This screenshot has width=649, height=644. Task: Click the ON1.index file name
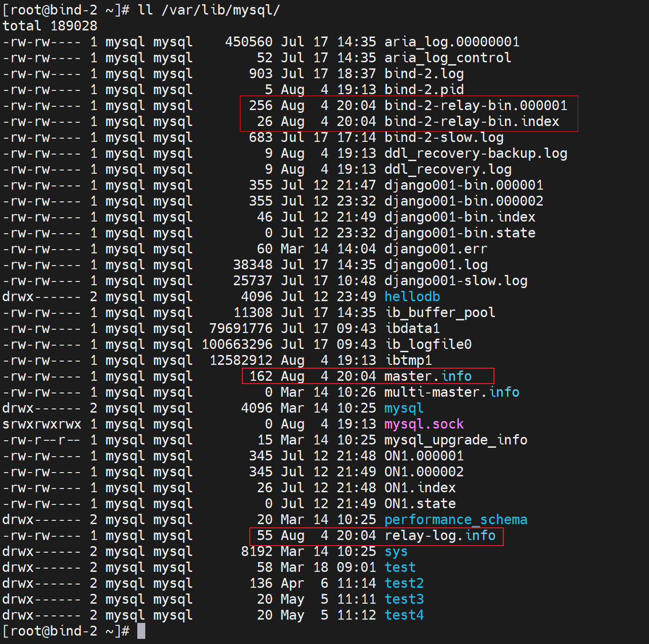point(420,488)
